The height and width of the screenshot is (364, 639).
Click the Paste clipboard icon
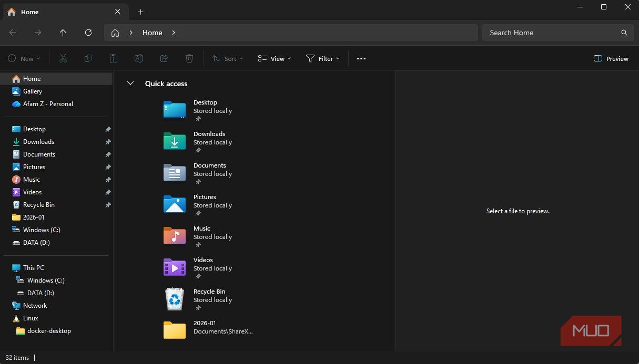coord(114,59)
